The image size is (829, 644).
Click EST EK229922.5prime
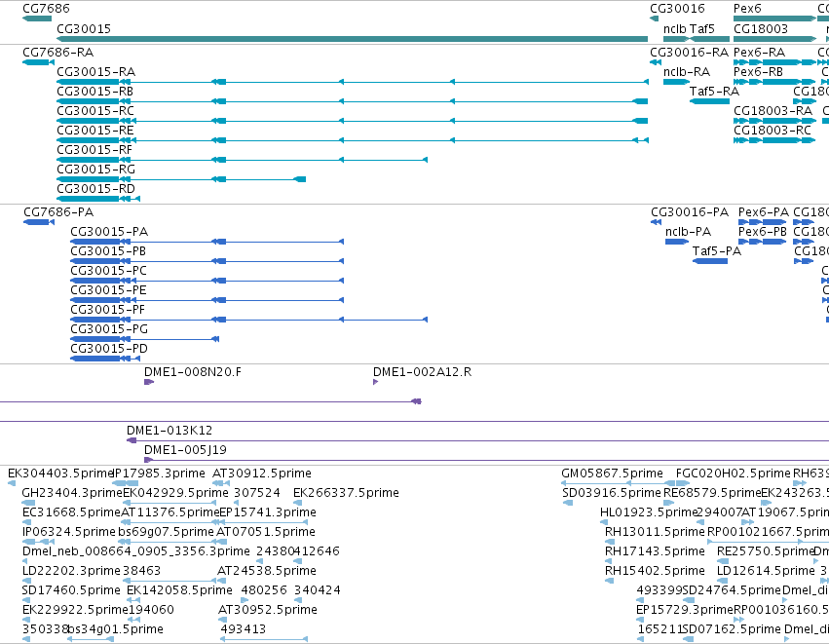[x=76, y=611]
